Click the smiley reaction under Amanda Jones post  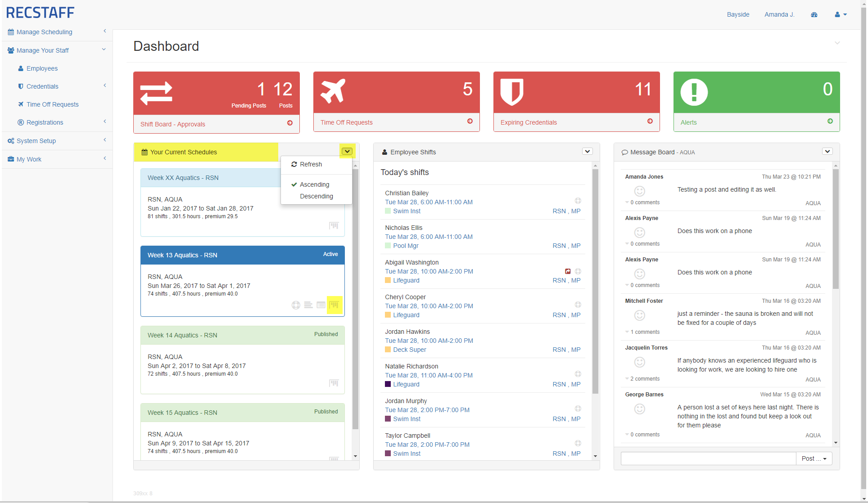[x=639, y=191]
